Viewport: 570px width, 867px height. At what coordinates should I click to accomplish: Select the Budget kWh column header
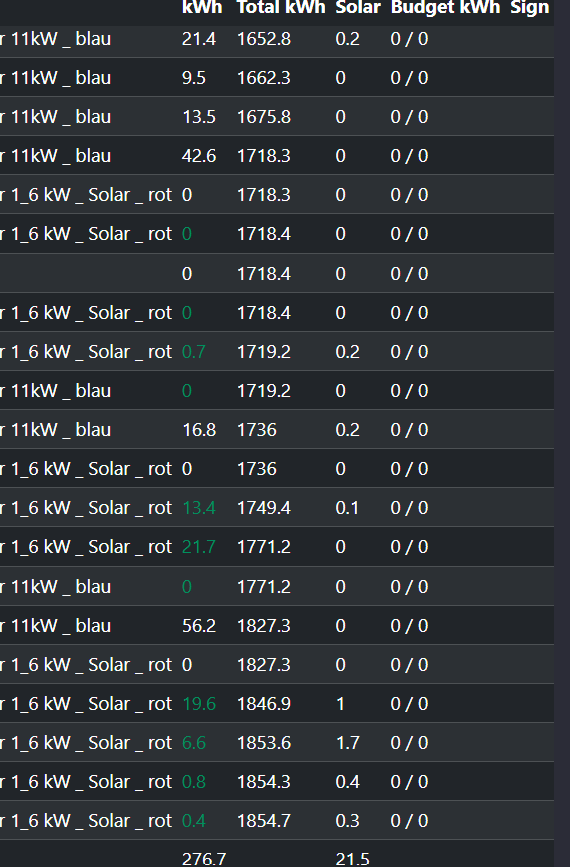pos(445,7)
